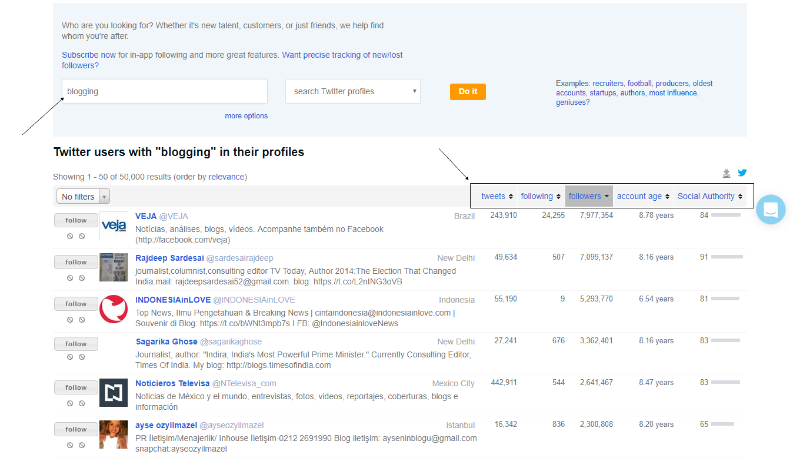Viewport: 800px width, 461px height.
Task: Click right circle-slash icon in Noticieros Televisa row
Action: 82,403
